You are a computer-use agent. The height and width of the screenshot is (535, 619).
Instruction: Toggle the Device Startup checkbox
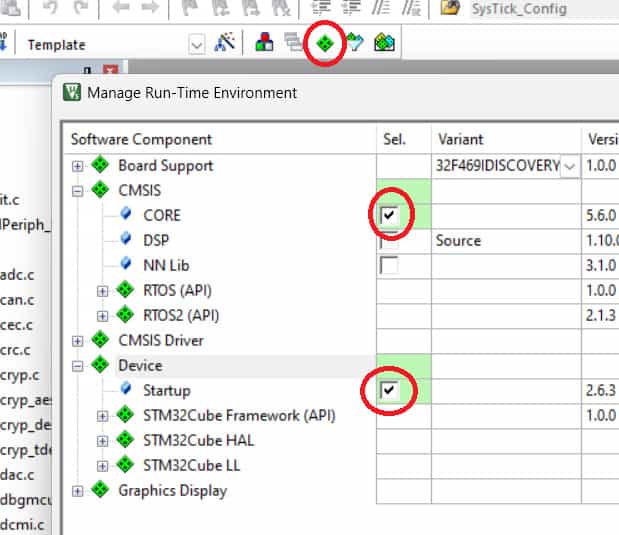[389, 390]
